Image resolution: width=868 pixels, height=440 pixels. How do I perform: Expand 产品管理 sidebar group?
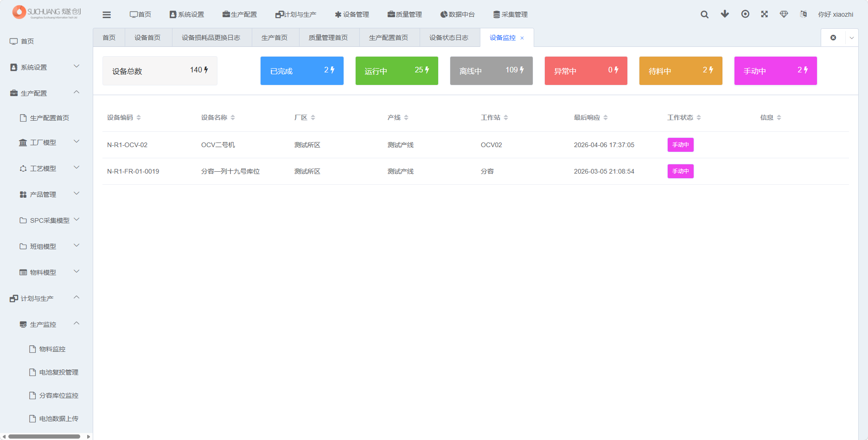point(46,194)
